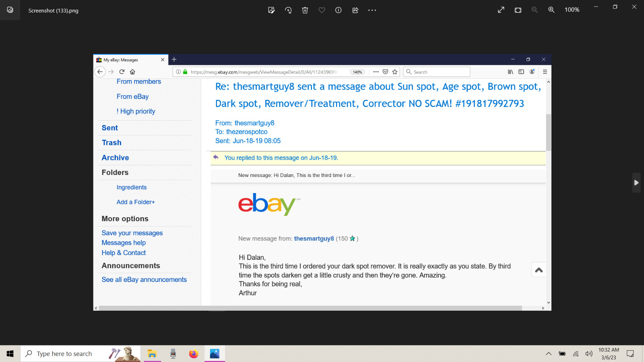Open the Messages help link

click(124, 243)
